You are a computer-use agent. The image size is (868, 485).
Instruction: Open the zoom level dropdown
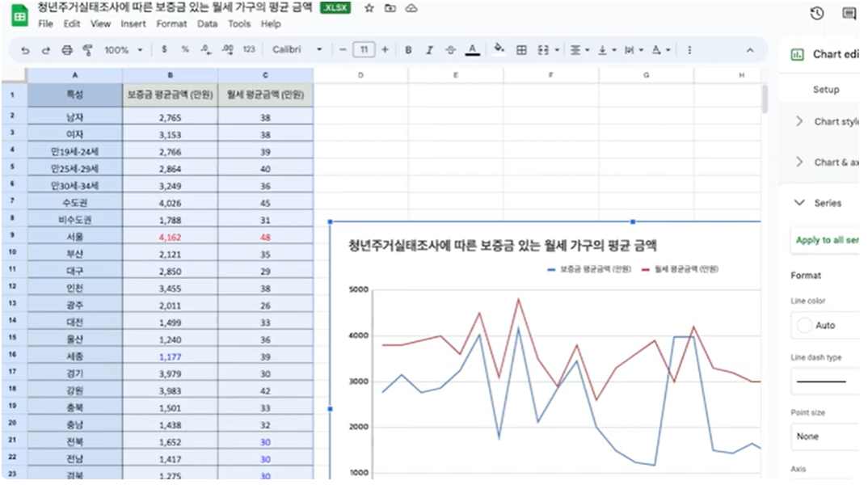coord(123,49)
